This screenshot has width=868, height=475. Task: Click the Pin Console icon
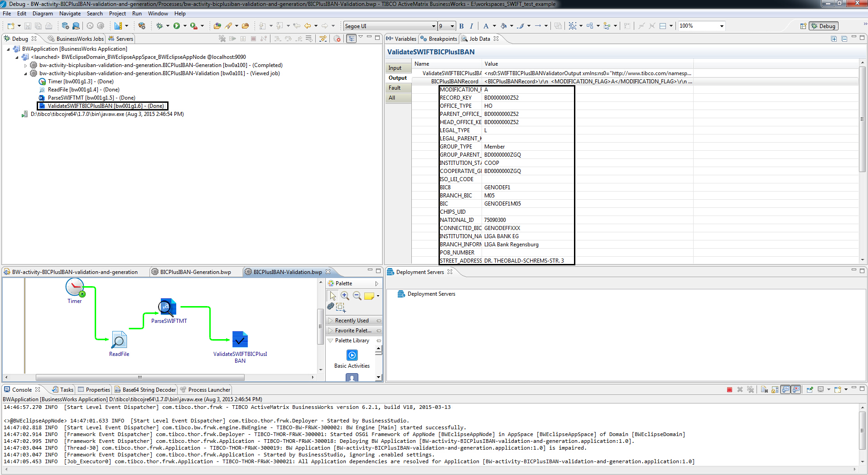pyautogui.click(x=810, y=389)
